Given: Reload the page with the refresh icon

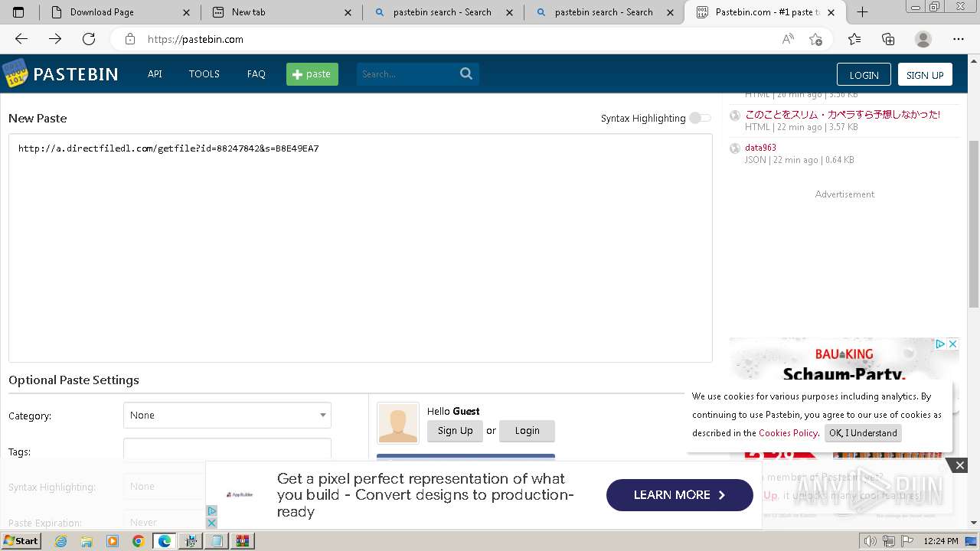Looking at the screenshot, I should coord(89,39).
